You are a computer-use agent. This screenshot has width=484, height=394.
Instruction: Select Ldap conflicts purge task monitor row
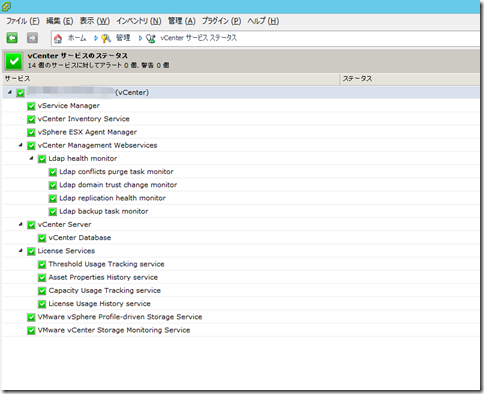tap(241, 172)
